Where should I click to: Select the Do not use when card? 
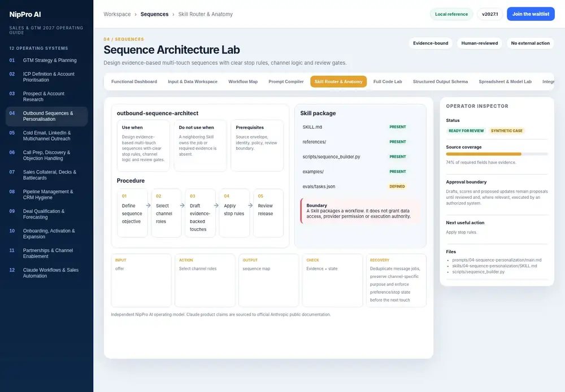[x=201, y=146]
